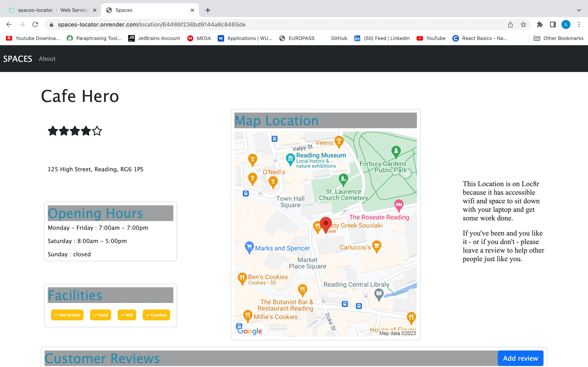Click the Roseate Reading hotel pin
The width and height of the screenshot is (588, 367).
[399, 205]
